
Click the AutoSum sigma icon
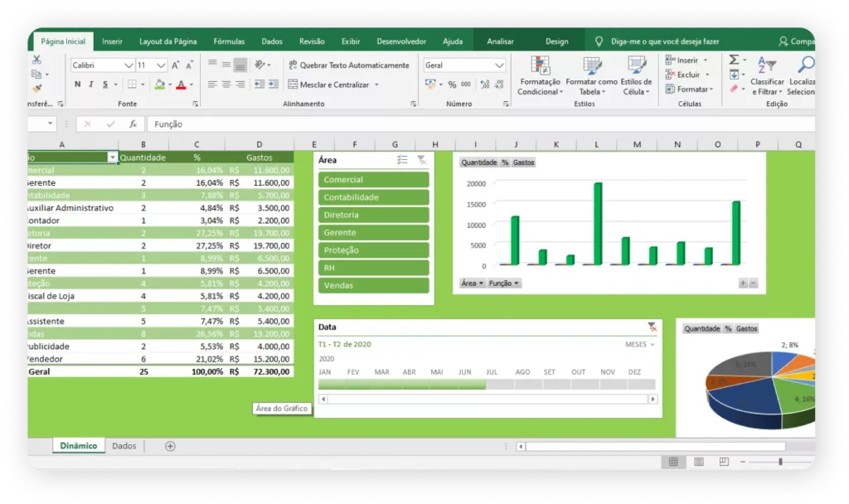(x=734, y=61)
